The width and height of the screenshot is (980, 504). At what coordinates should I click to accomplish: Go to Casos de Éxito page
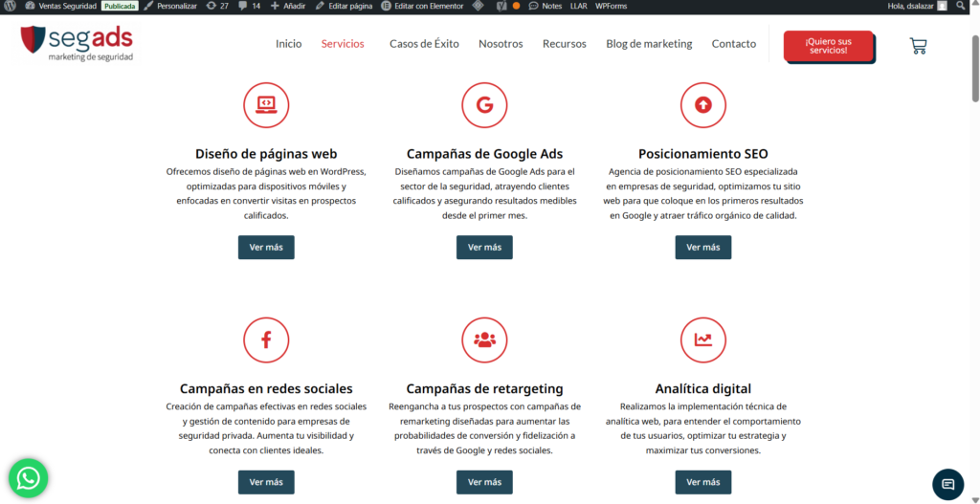pyautogui.click(x=424, y=44)
